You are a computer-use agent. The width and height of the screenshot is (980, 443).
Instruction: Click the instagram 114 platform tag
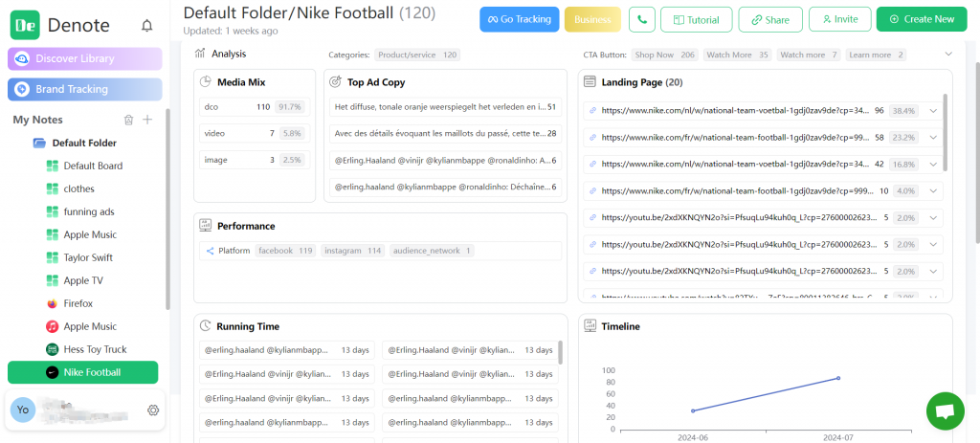click(x=353, y=251)
